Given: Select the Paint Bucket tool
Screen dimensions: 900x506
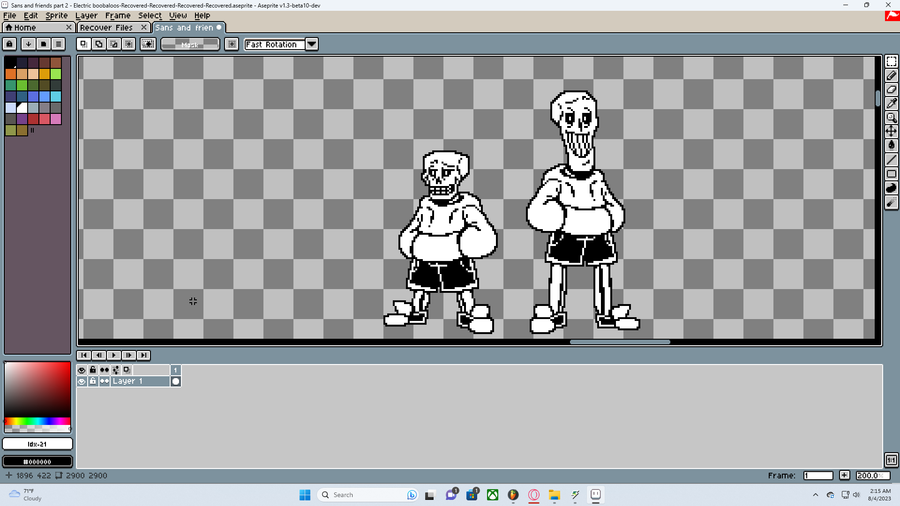Looking at the screenshot, I should (x=891, y=146).
